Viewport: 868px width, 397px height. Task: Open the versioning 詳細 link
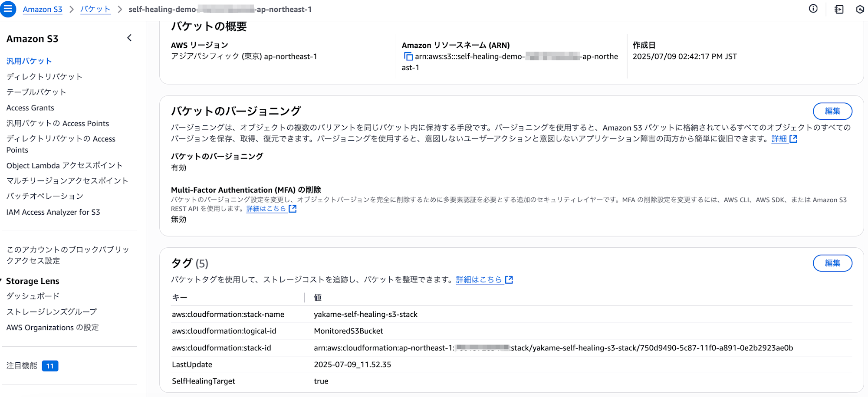coord(779,139)
